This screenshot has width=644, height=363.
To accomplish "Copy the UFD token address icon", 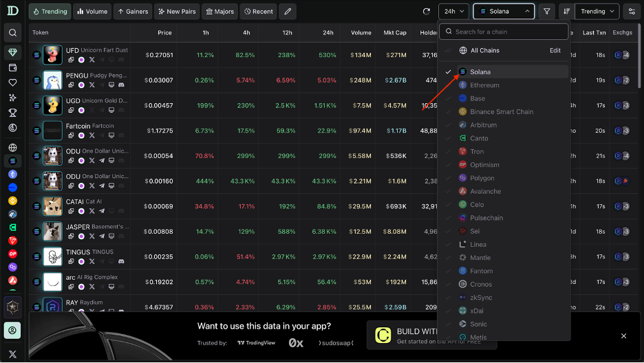I will coord(71,60).
